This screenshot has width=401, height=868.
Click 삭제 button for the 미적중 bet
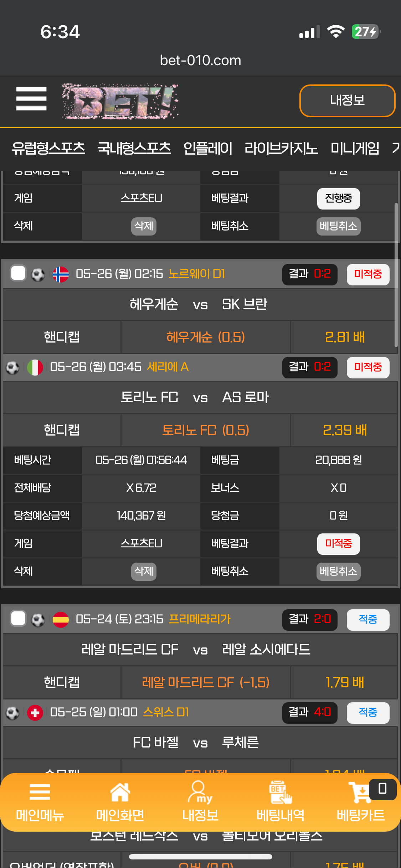click(144, 571)
